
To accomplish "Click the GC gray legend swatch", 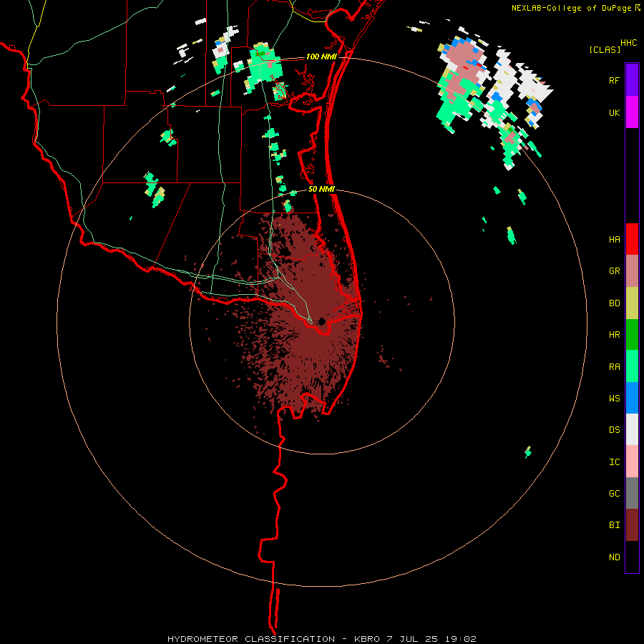I will click(632, 493).
